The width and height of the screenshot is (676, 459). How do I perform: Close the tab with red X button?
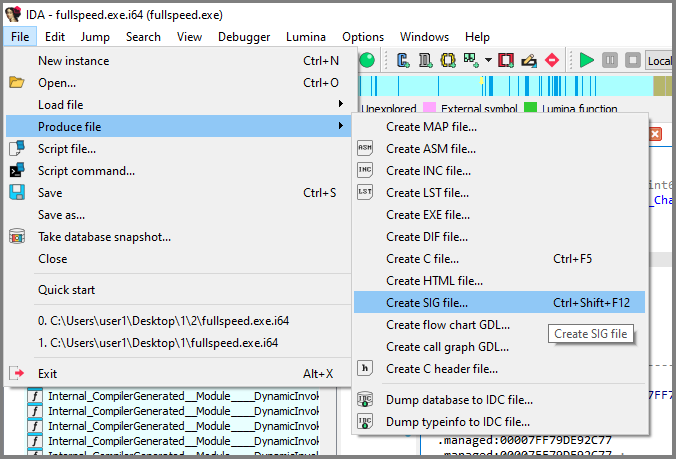655,134
